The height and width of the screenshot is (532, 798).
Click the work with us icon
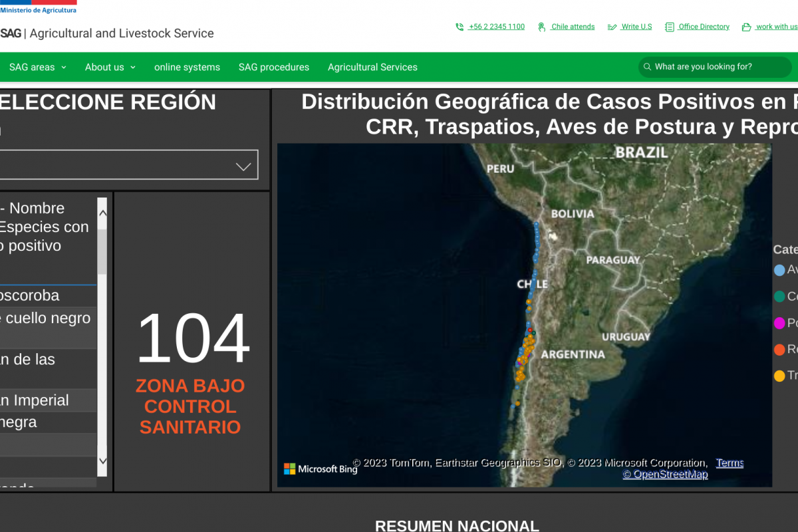(x=747, y=27)
